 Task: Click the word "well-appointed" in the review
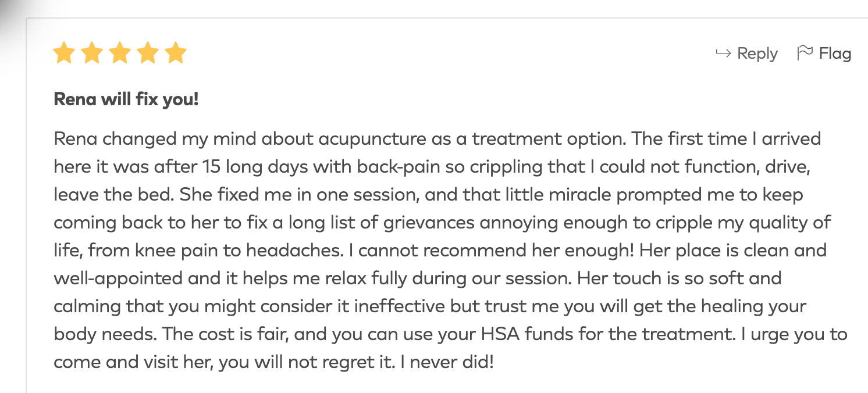pyautogui.click(x=118, y=278)
